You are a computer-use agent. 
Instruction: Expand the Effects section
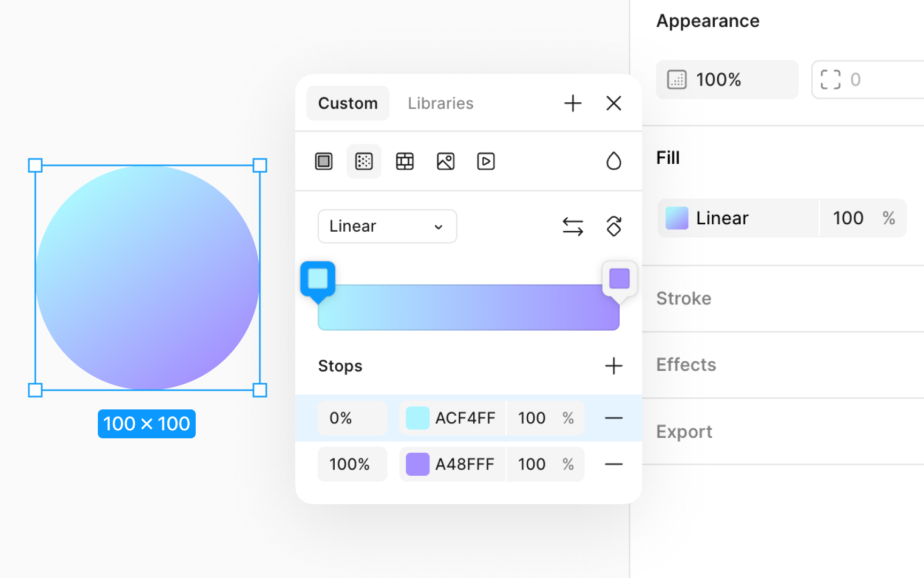686,364
